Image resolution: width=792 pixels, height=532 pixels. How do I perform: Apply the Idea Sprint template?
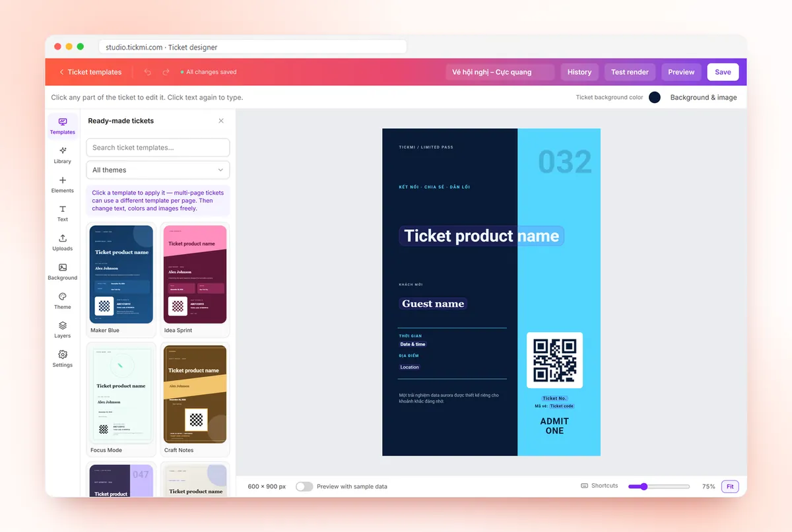tap(195, 279)
